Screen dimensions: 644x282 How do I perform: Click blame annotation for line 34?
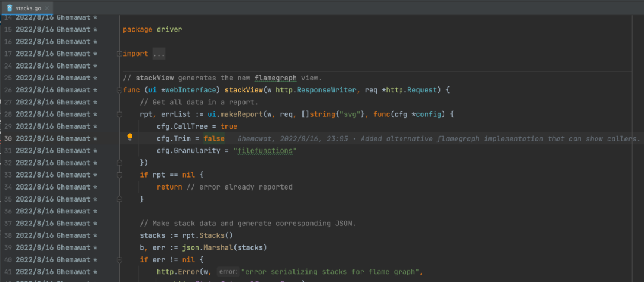click(56, 187)
